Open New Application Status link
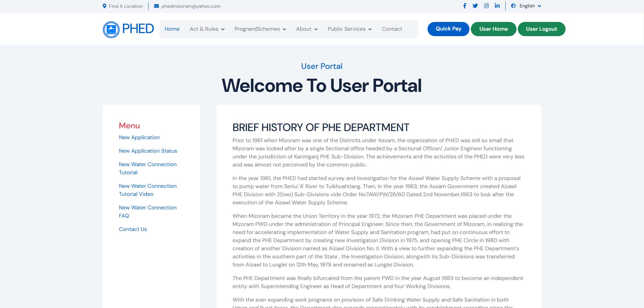Viewport: 644px width, 308px height. pos(148,151)
